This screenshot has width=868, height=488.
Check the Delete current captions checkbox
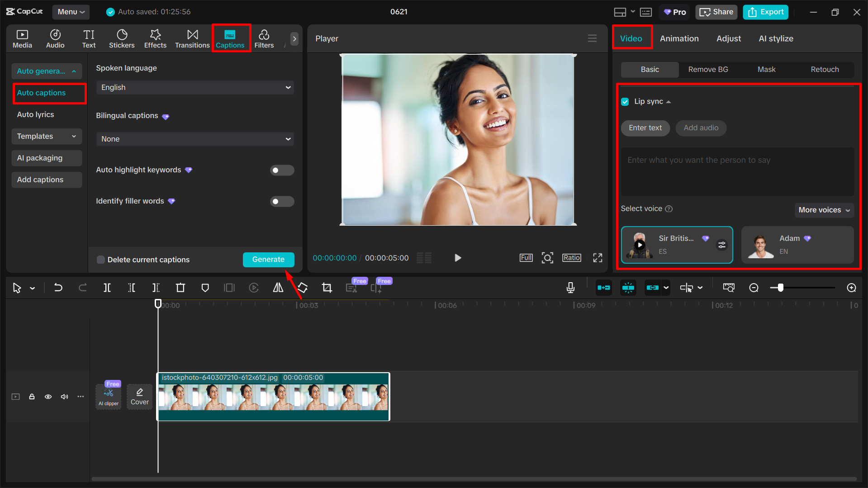click(100, 260)
